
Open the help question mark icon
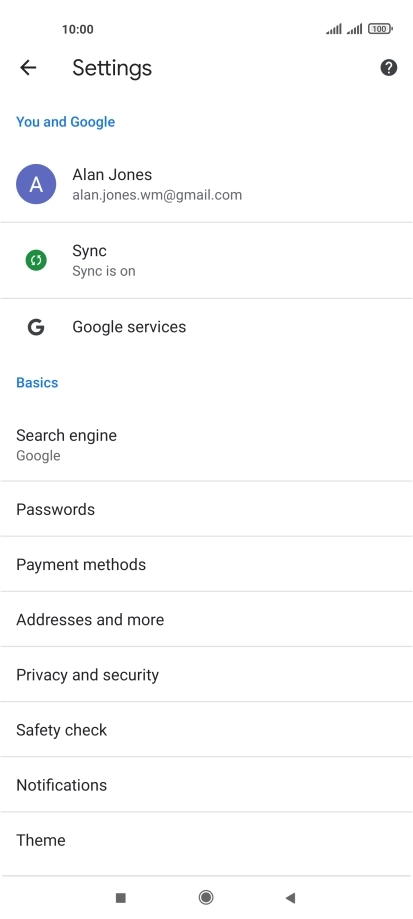[x=388, y=68]
